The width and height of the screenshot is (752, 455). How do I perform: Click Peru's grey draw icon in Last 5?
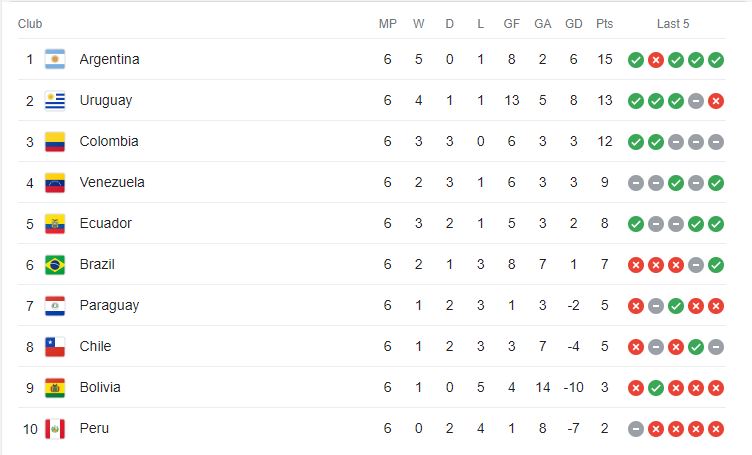click(x=636, y=429)
